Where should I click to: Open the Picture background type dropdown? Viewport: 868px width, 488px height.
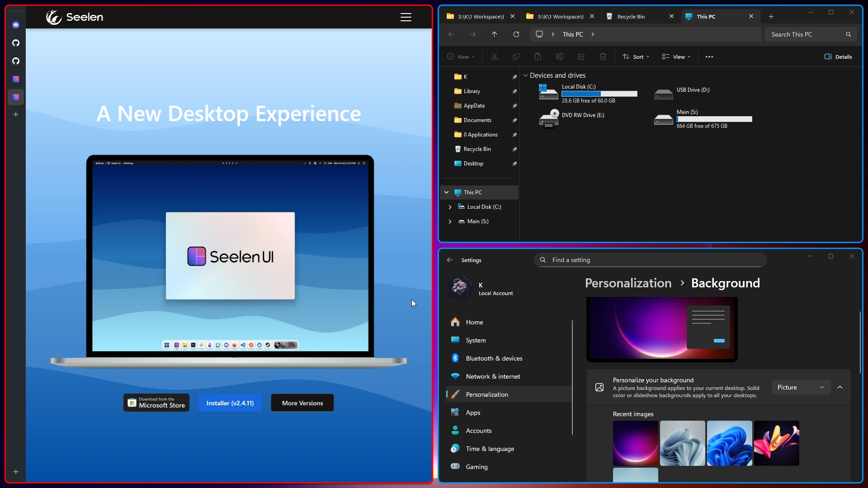pyautogui.click(x=801, y=387)
